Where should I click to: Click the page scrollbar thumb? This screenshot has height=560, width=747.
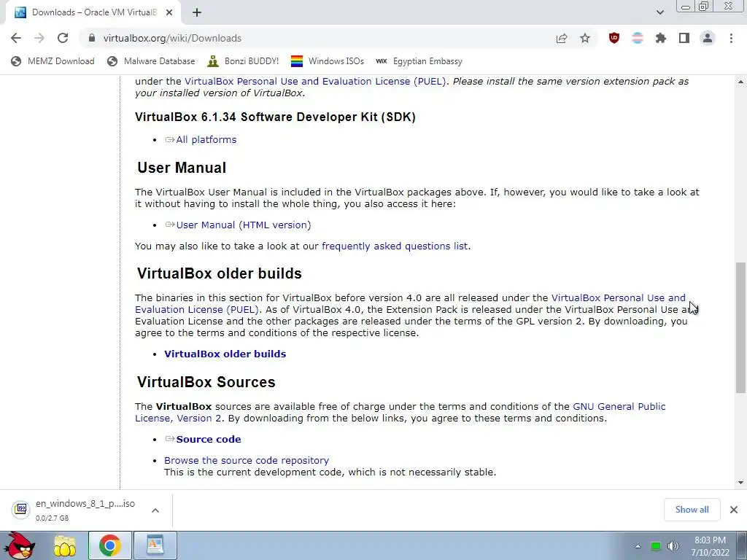coord(740,327)
